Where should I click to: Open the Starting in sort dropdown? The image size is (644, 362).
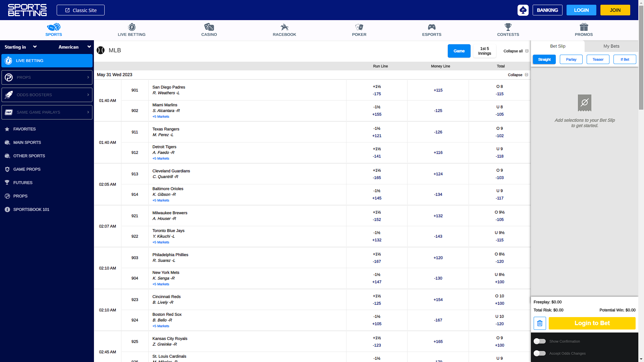click(20, 47)
